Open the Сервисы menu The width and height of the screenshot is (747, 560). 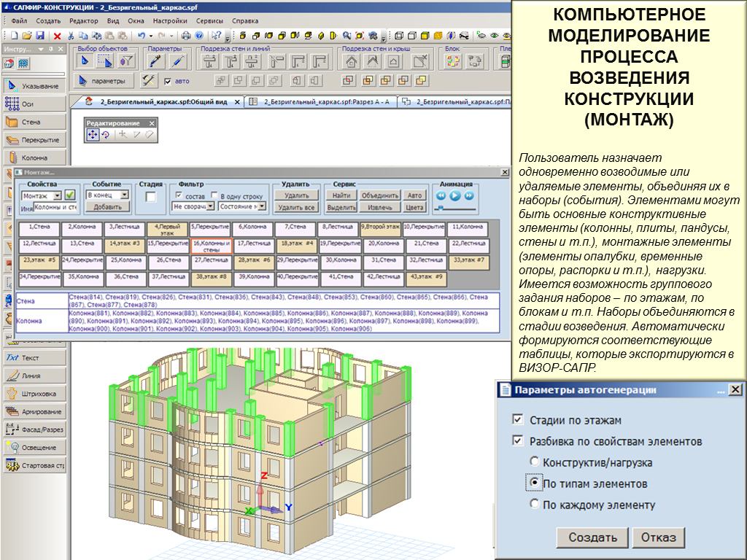(x=210, y=21)
